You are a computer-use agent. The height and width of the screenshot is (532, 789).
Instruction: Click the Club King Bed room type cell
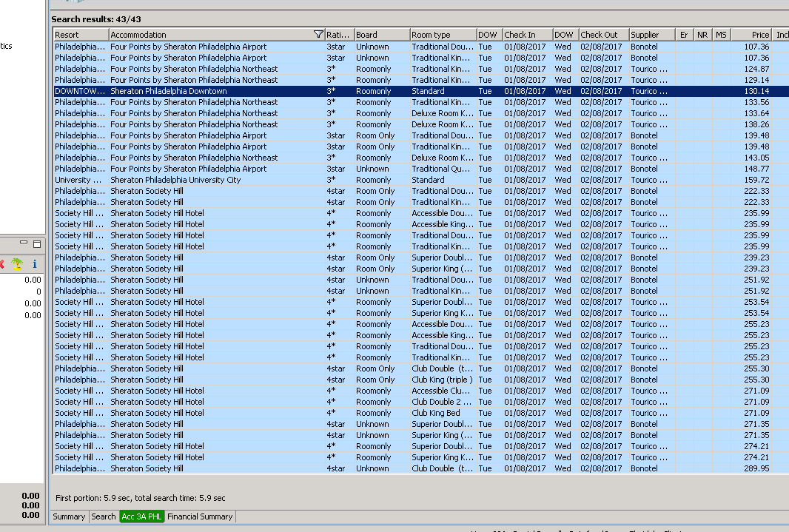click(x=443, y=413)
